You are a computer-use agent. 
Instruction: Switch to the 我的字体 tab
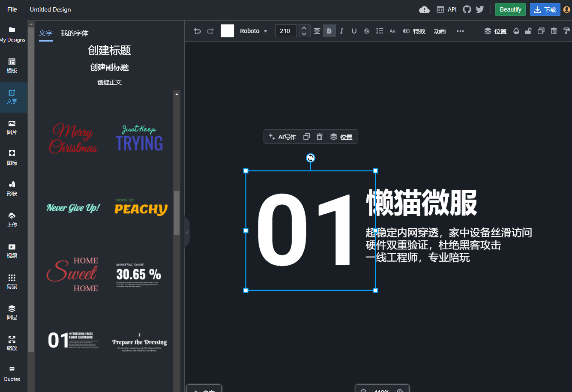point(75,33)
